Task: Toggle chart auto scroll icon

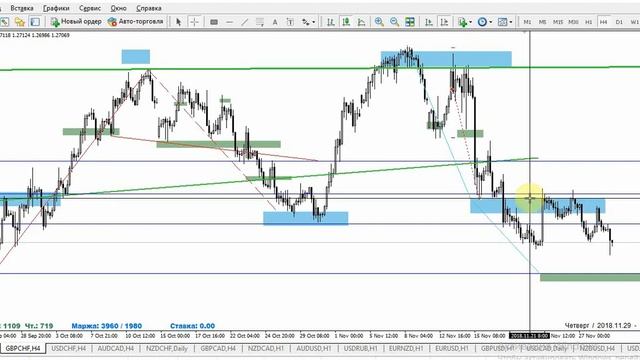Action: 429,22
